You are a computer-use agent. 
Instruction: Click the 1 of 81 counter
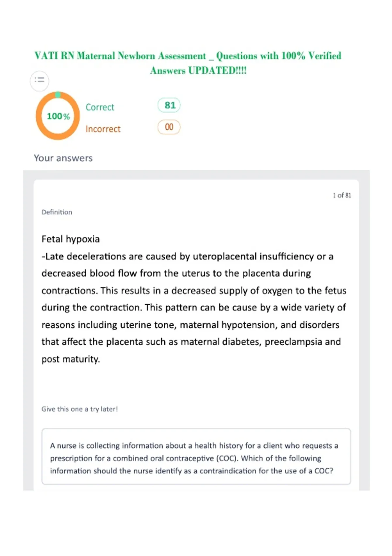pyautogui.click(x=342, y=195)
